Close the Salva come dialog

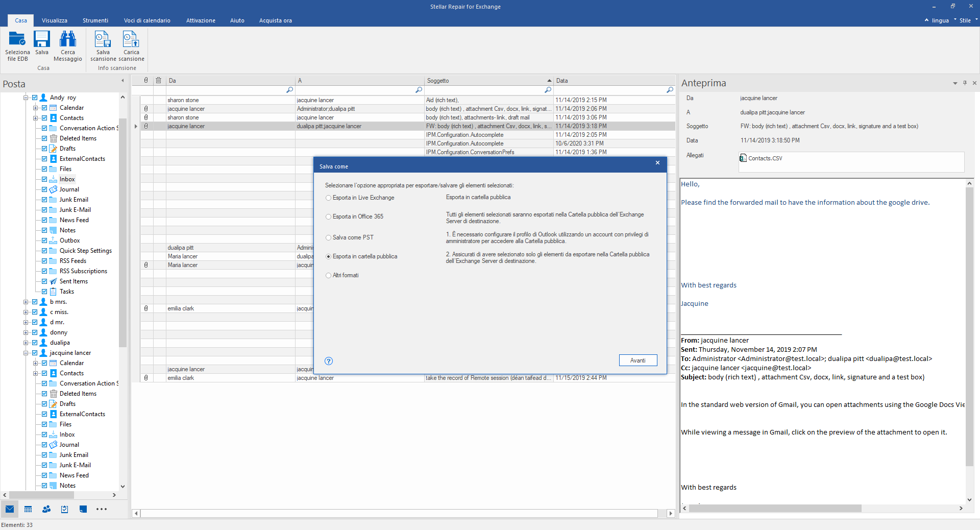[x=657, y=163]
